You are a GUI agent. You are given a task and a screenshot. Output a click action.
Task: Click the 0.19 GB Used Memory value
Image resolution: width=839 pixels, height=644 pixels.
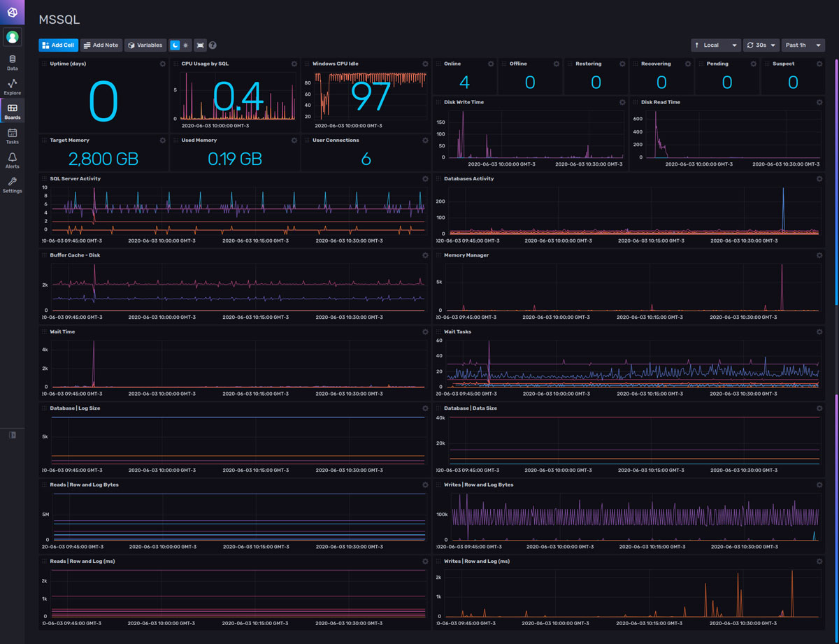(235, 159)
